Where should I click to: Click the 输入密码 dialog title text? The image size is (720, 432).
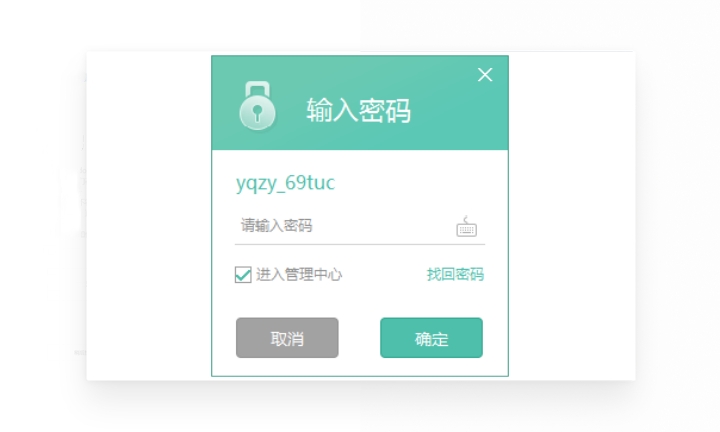coord(359,111)
